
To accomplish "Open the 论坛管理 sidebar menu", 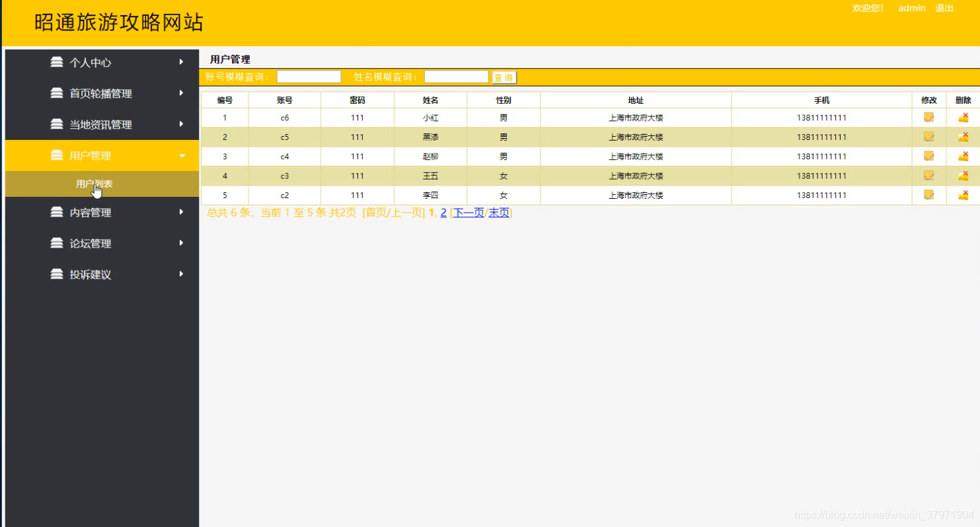I will click(102, 244).
